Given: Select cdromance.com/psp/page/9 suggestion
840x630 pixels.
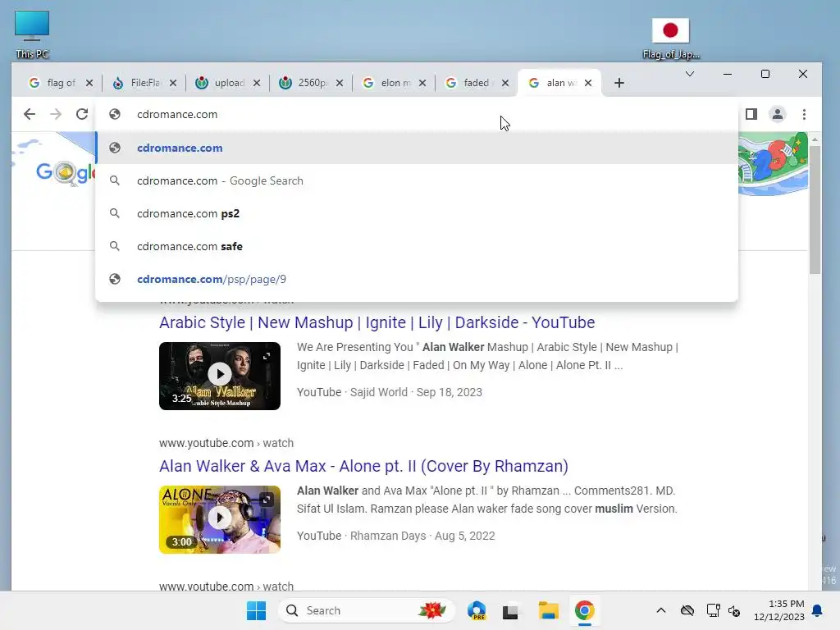Looking at the screenshot, I should (417, 279).
